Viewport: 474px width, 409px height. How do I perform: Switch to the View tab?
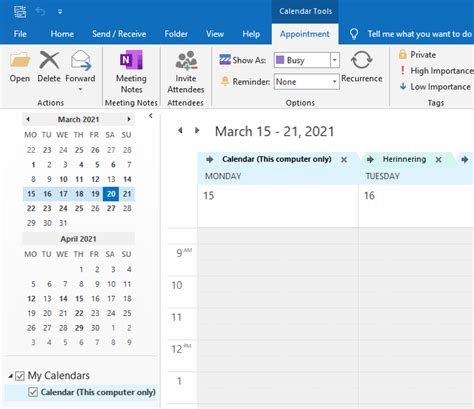215,34
